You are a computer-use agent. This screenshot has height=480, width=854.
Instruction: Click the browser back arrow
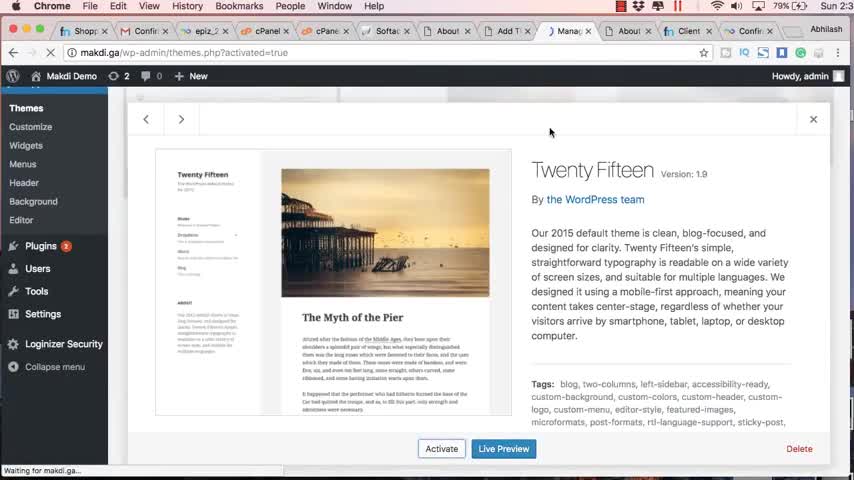coord(14,53)
